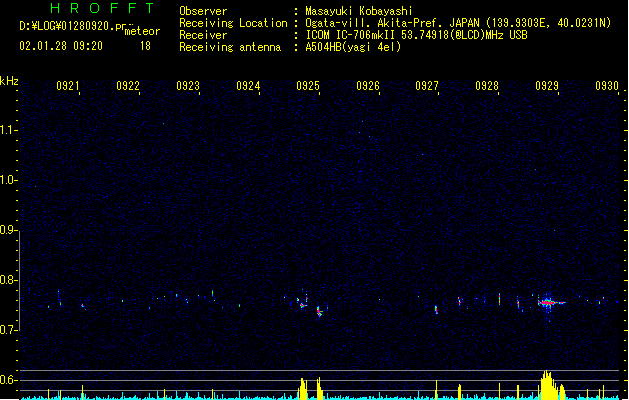Click the meteor echo just before 0927
Screen dimensions: 629x400
tap(436, 310)
